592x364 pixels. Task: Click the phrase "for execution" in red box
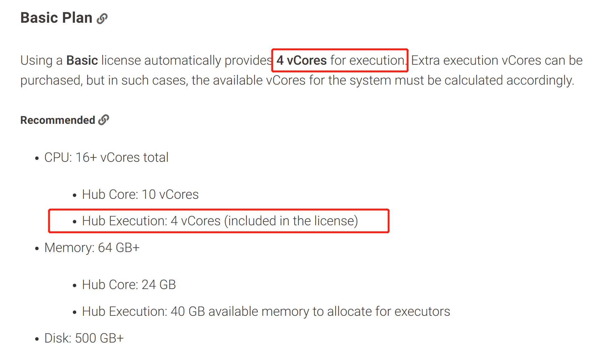coord(367,60)
